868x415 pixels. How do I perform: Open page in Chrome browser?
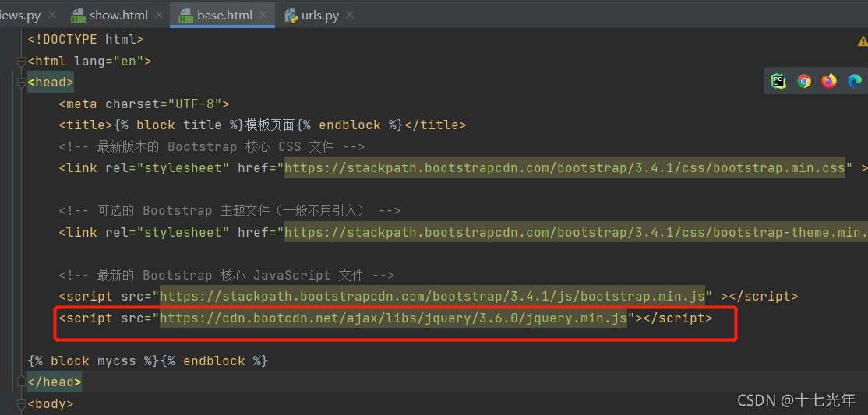(804, 81)
